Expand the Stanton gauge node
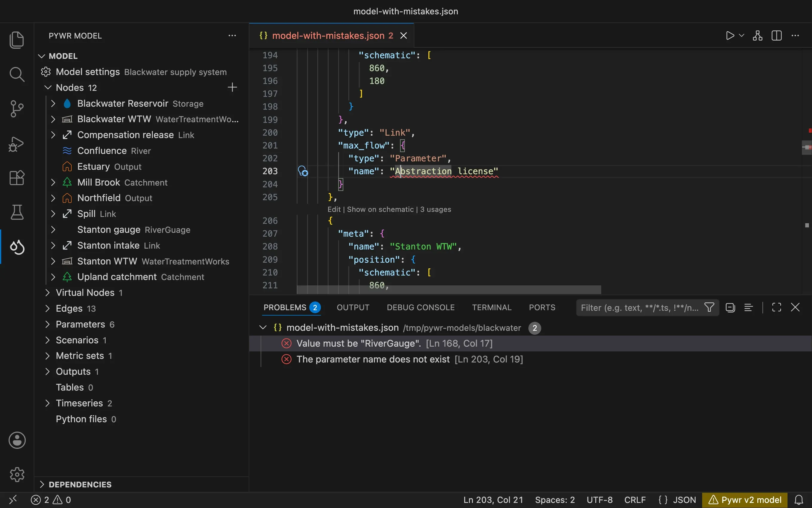The height and width of the screenshot is (508, 812). (x=53, y=230)
